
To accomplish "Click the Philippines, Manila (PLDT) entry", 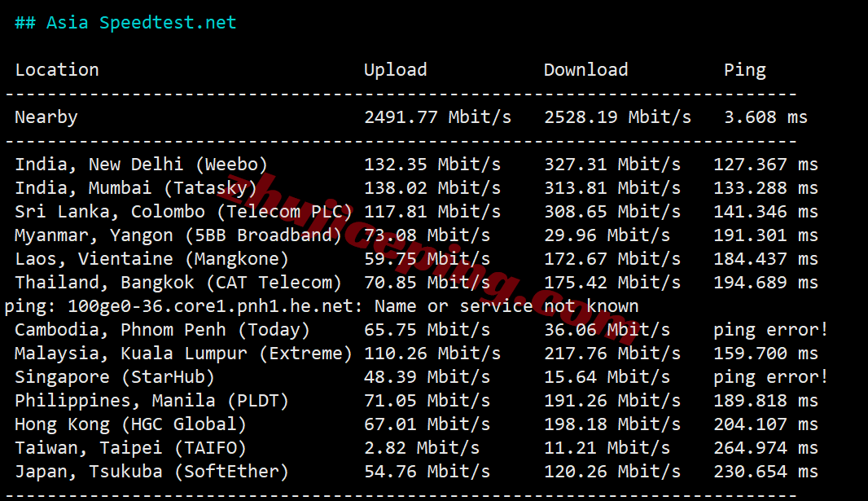I will point(151,401).
